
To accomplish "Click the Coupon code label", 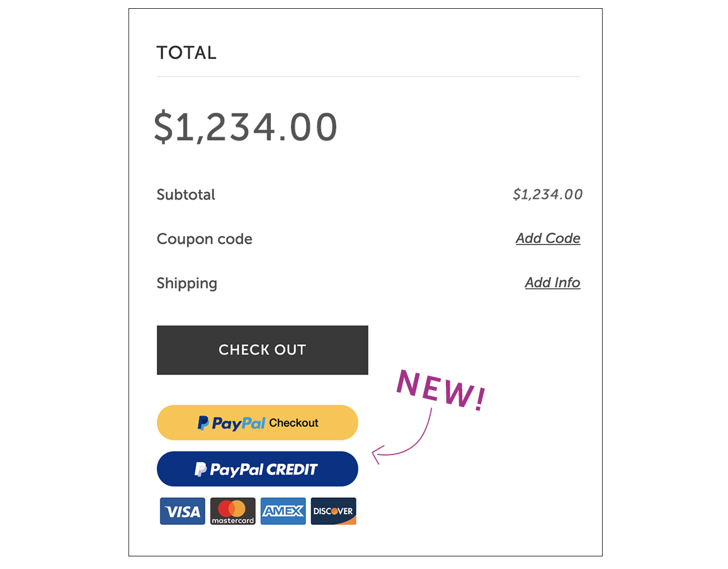I will [x=204, y=239].
